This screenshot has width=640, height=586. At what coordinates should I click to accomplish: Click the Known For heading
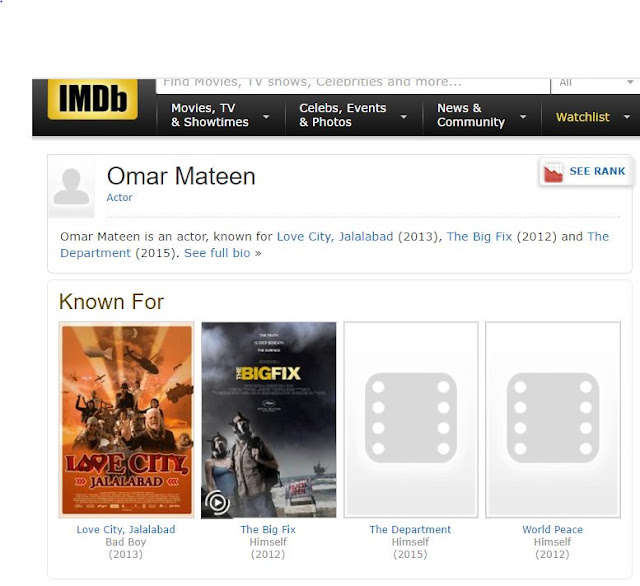pos(111,302)
